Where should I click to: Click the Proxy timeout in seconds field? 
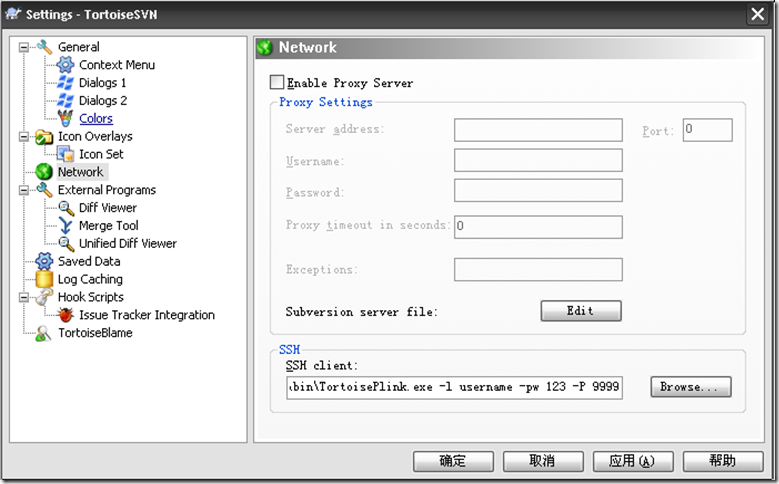538,227
